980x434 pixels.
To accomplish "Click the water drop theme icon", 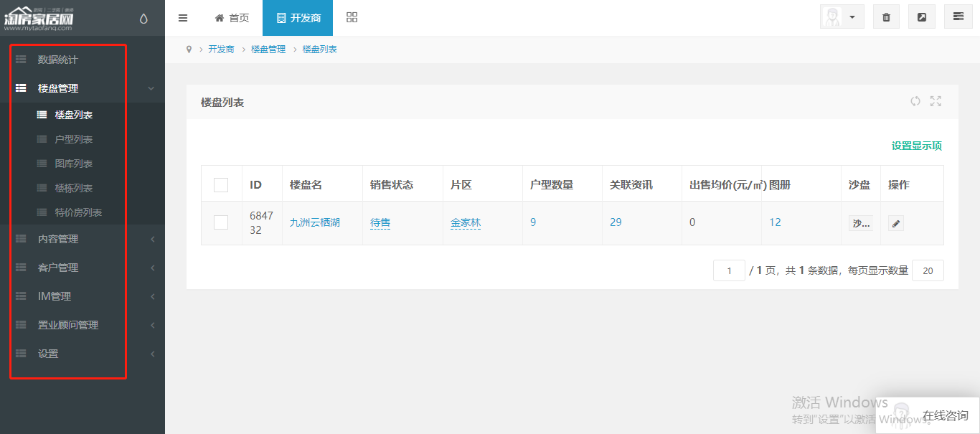I will 143,19.
